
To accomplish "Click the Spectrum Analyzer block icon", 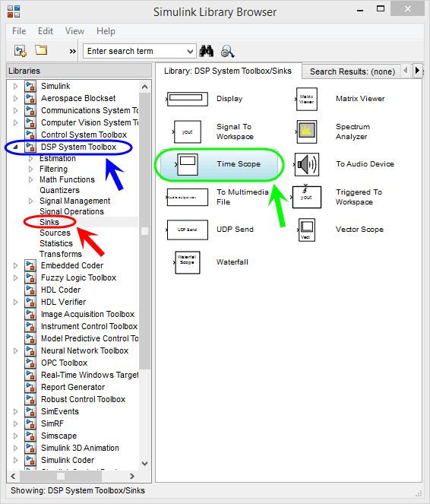I will (x=307, y=132).
